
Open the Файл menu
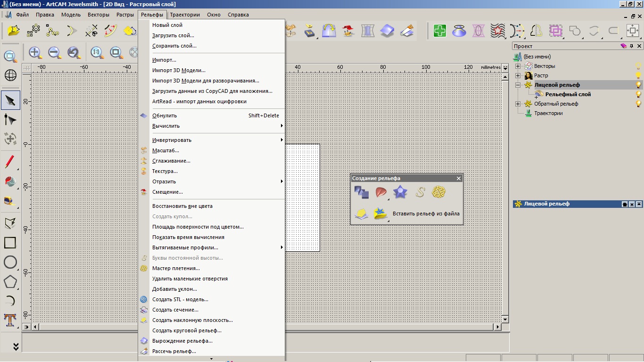(22, 15)
